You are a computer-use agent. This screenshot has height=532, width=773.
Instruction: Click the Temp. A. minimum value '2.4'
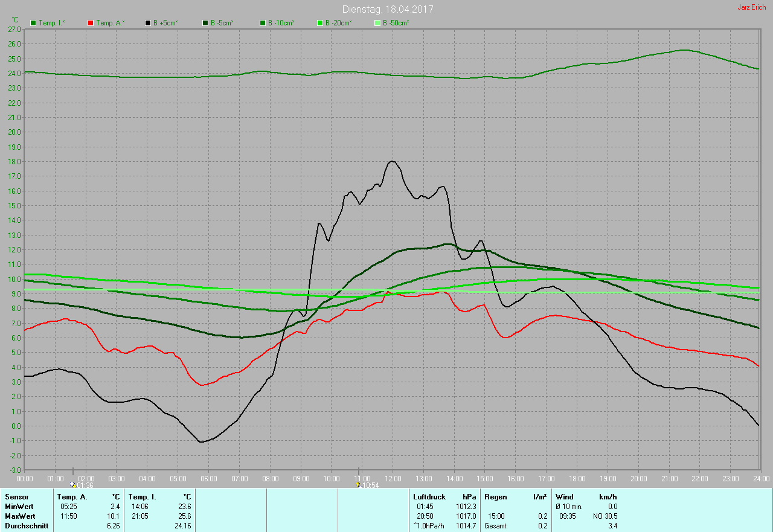tap(115, 507)
